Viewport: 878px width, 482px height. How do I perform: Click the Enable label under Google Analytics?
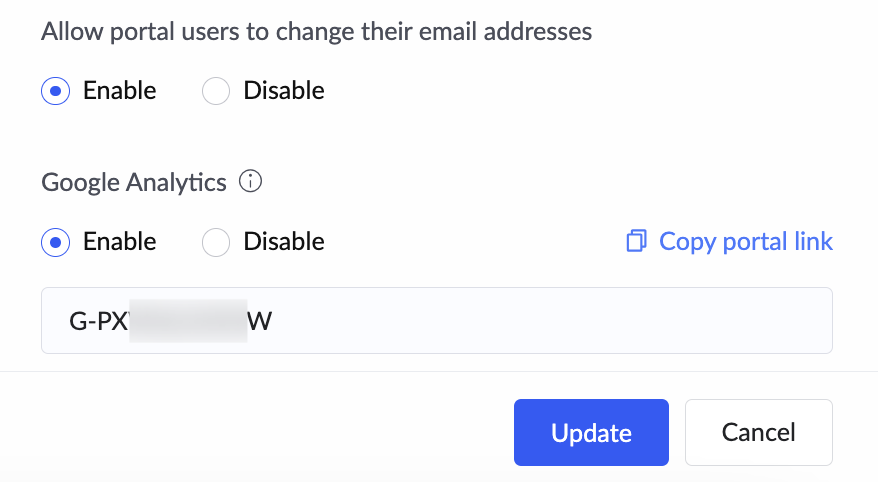tap(119, 241)
